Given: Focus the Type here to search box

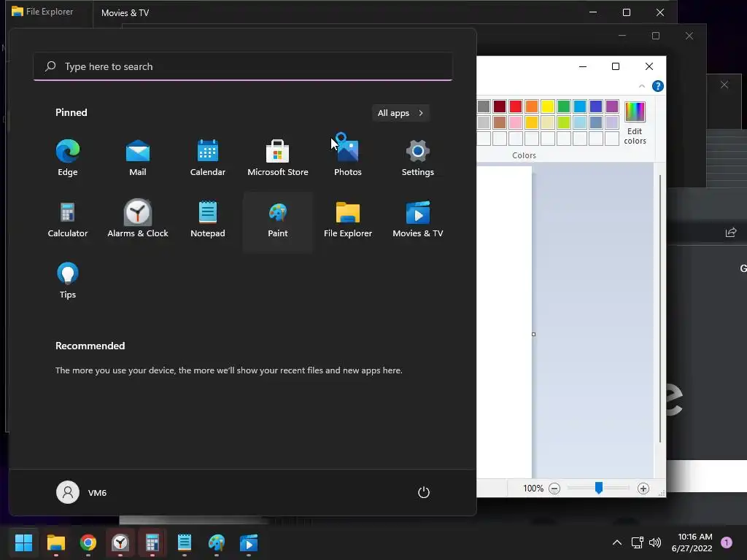Looking at the screenshot, I should tap(243, 66).
